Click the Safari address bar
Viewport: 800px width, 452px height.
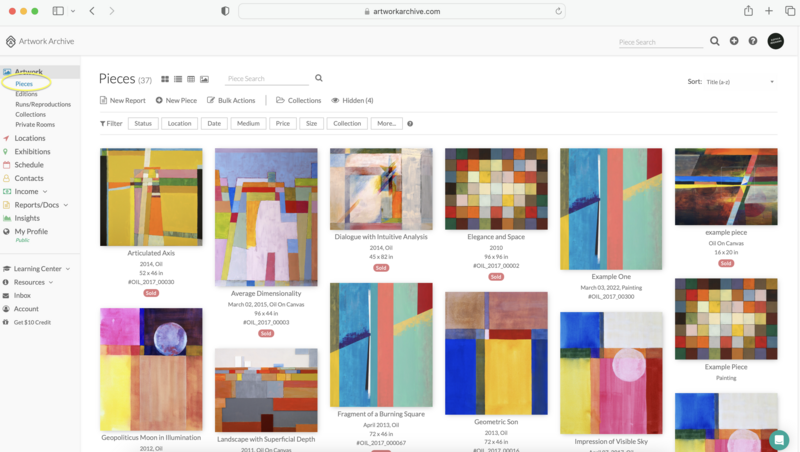coord(402,11)
